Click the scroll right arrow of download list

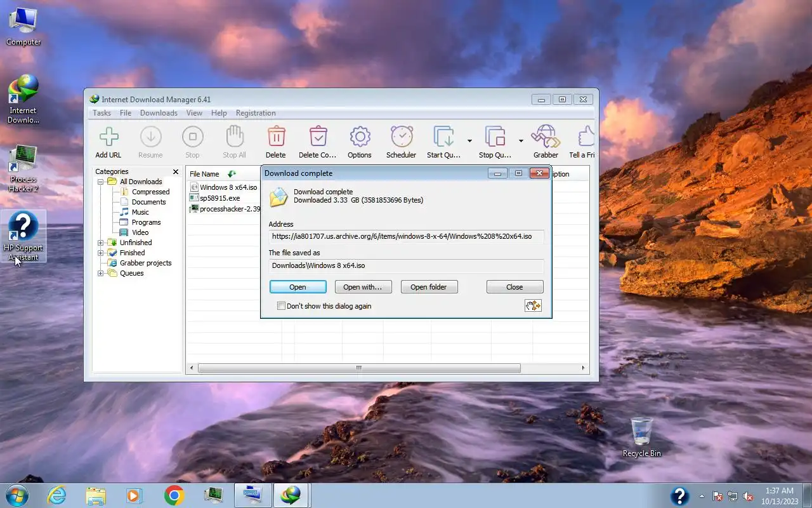[x=583, y=368]
